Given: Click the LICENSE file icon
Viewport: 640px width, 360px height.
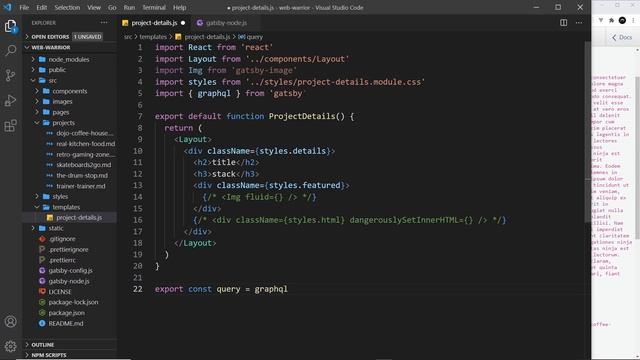Looking at the screenshot, I should click(42, 291).
